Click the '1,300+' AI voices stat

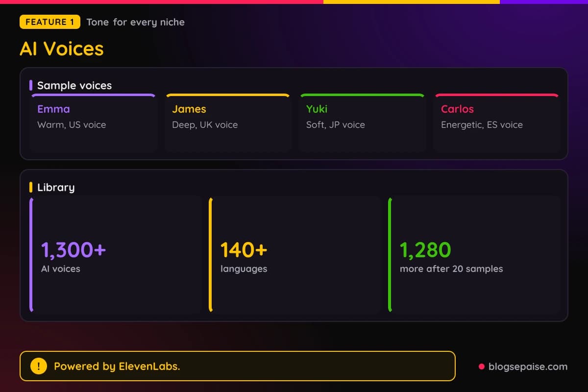(73, 250)
